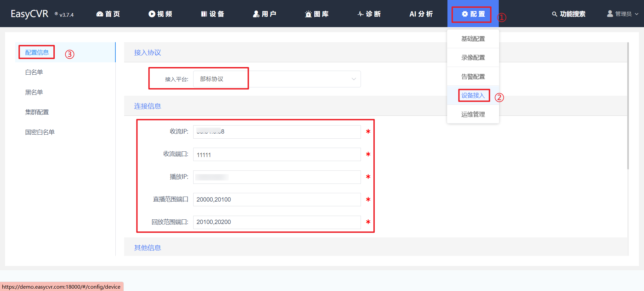Select 基础配置 from the dropdown menu
This screenshot has height=291, width=644.
click(x=473, y=39)
